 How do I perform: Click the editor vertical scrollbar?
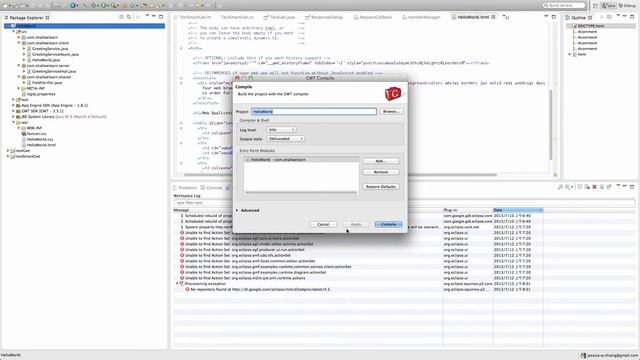click(551, 124)
